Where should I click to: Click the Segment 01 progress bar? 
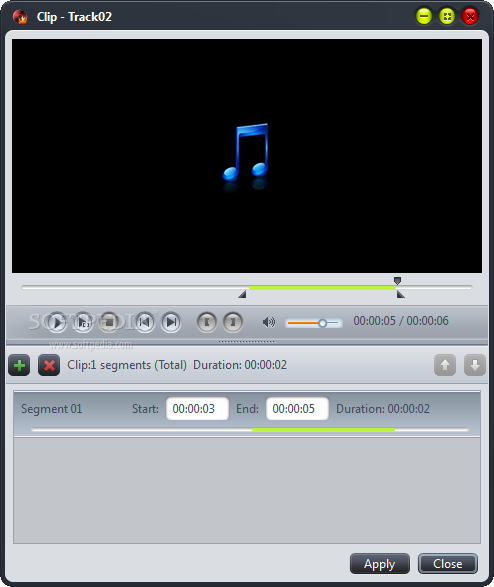[250, 430]
